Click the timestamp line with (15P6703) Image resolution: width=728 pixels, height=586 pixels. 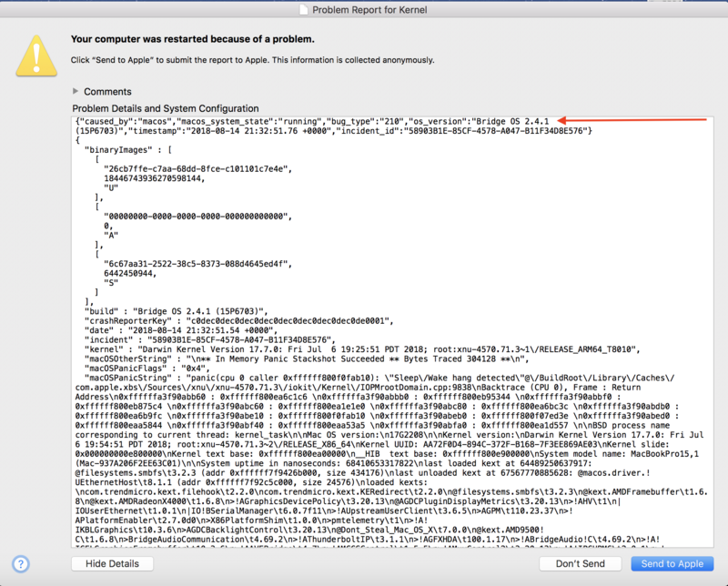click(333, 131)
